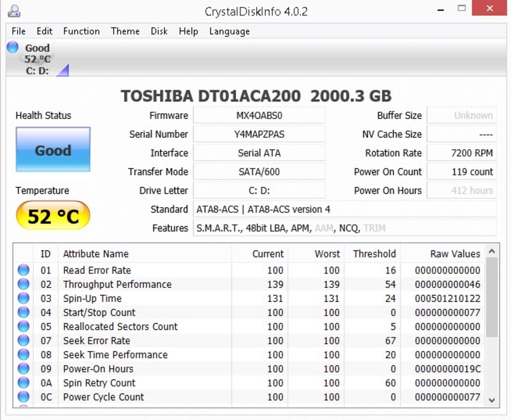The height and width of the screenshot is (420, 511).
Task: Open the Function menu
Action: [x=81, y=31]
